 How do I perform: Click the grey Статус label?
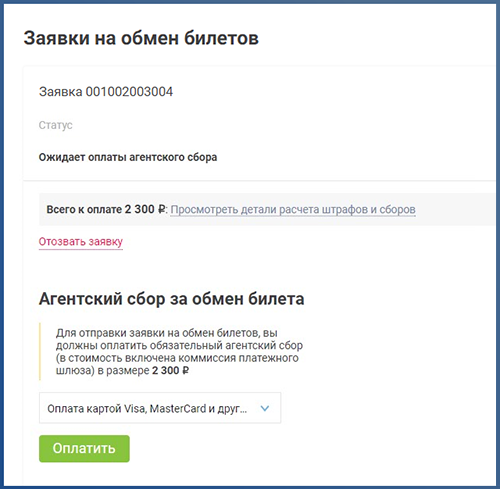[55, 125]
